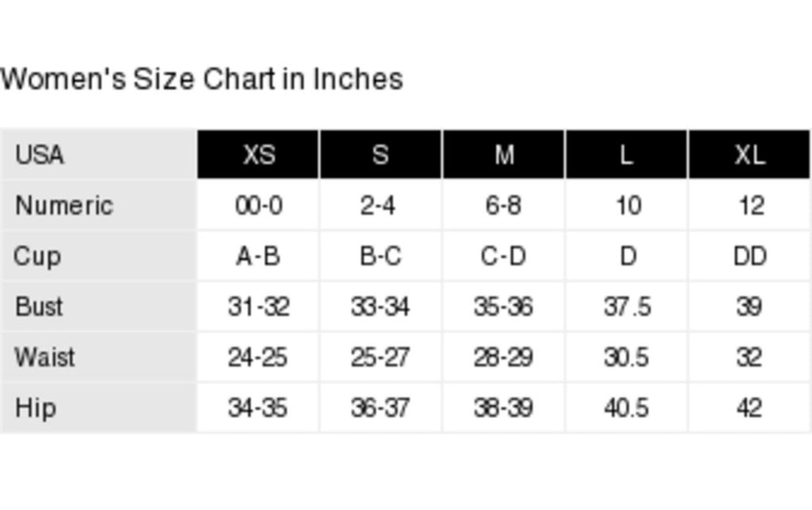This screenshot has width=812, height=510.
Task: Click the XL size column header
Action: point(749,155)
